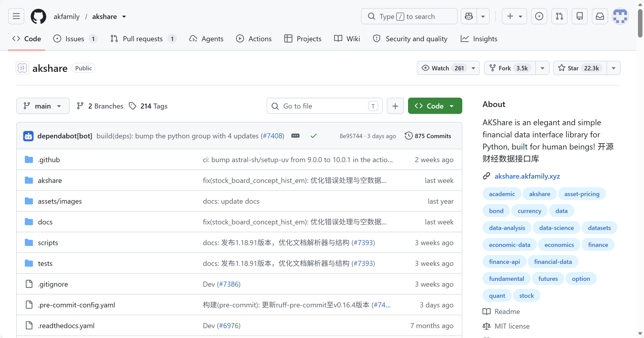This screenshot has height=338, width=644.
Task: Toggle Star on the repository
Action: 580,68
